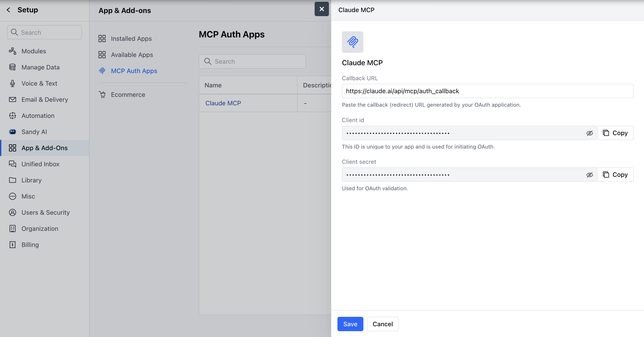Click the Unified Inbox chat icon
Screen dimensions: 644x337
(13, 164)
